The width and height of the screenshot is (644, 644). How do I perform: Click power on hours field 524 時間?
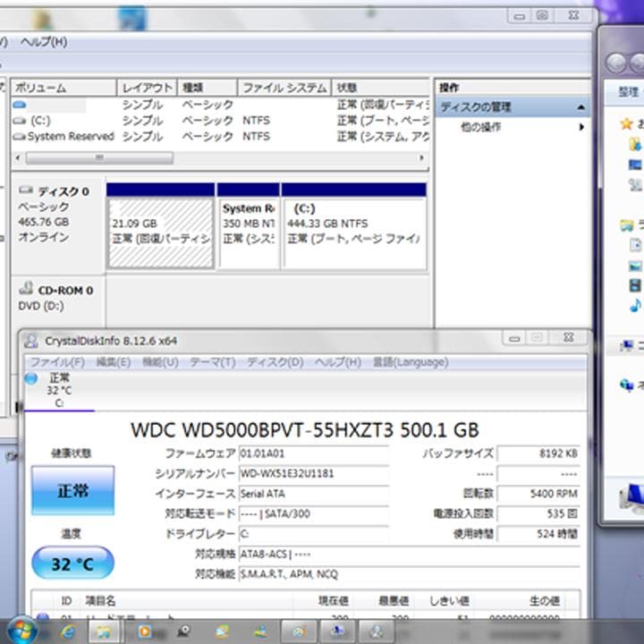pyautogui.click(x=538, y=534)
